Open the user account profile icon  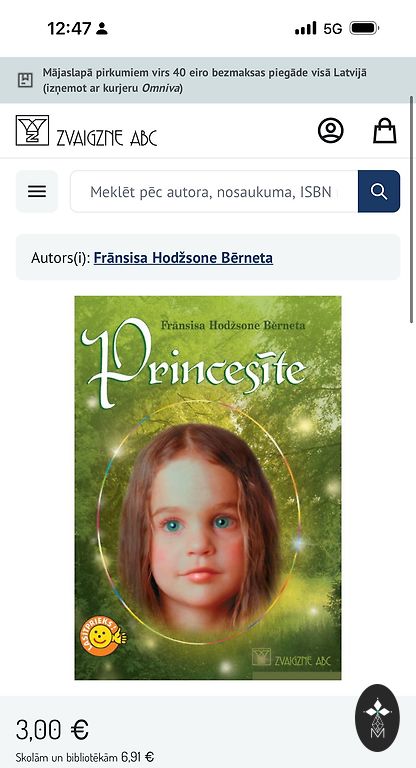pos(331,131)
